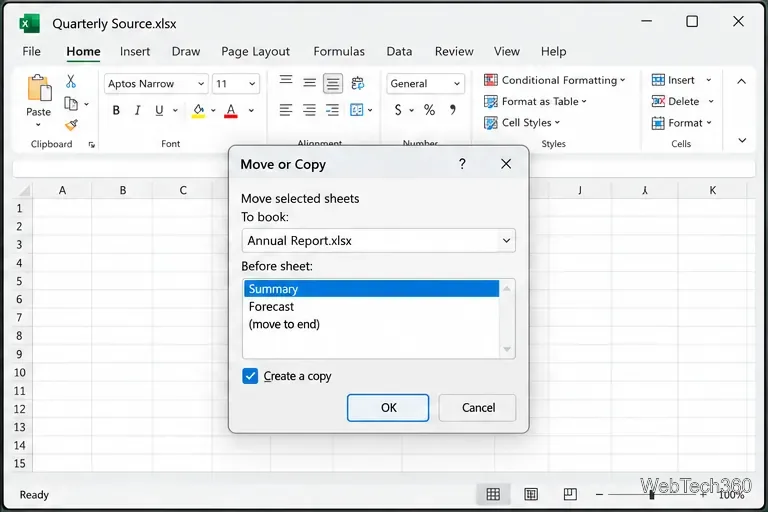Image resolution: width=768 pixels, height=512 pixels.
Task: Align text left
Action: pos(286,110)
